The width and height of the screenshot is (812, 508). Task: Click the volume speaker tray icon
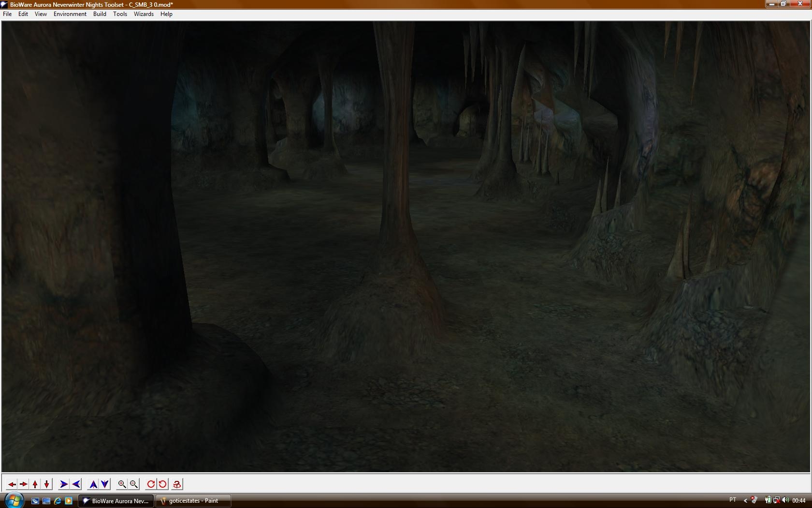(x=785, y=500)
